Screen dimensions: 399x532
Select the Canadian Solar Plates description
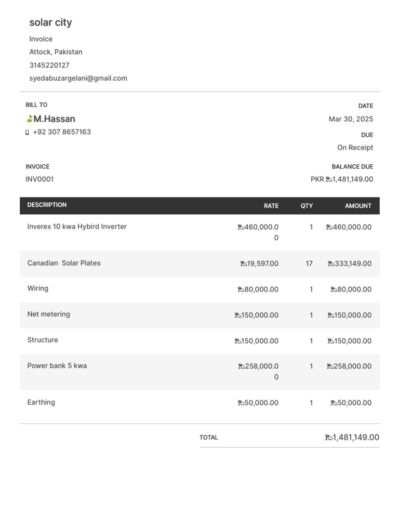64,263
